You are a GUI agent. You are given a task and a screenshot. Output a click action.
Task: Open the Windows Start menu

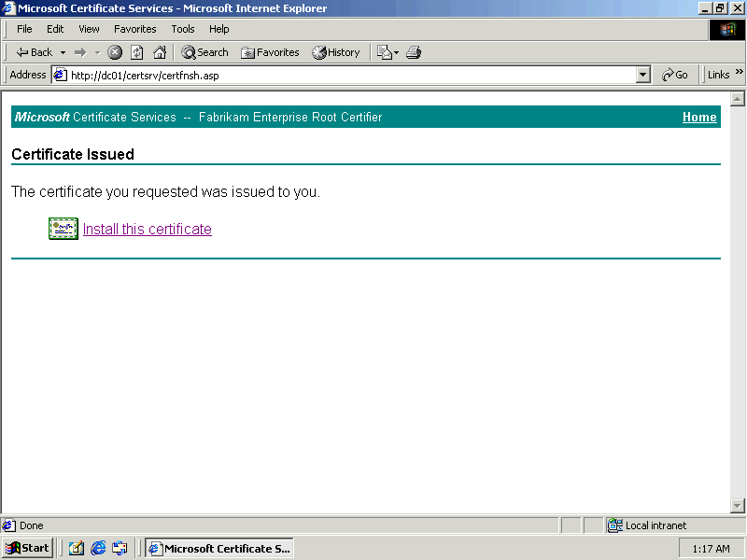coord(27,548)
